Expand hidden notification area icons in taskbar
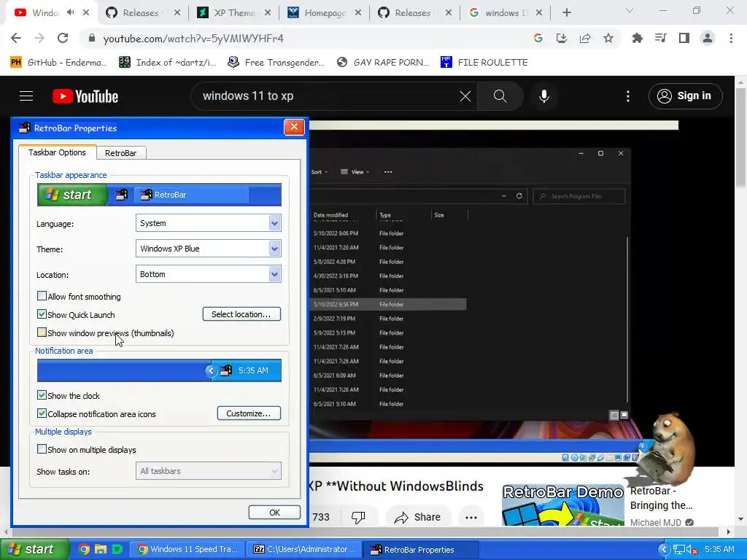Screen dimensions: 747x560 664,550
